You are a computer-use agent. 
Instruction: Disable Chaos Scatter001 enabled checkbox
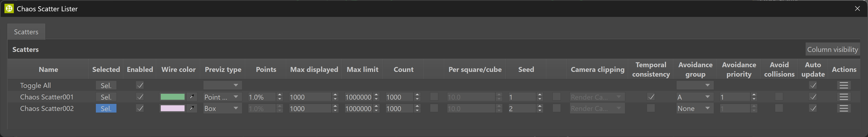tap(140, 97)
